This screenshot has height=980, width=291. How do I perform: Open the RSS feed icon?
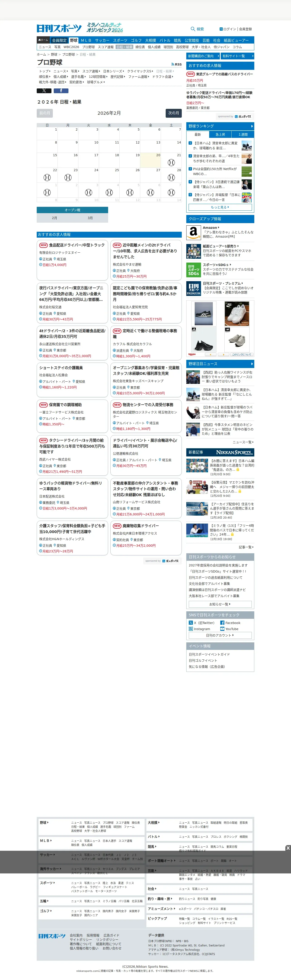pos(173,64)
